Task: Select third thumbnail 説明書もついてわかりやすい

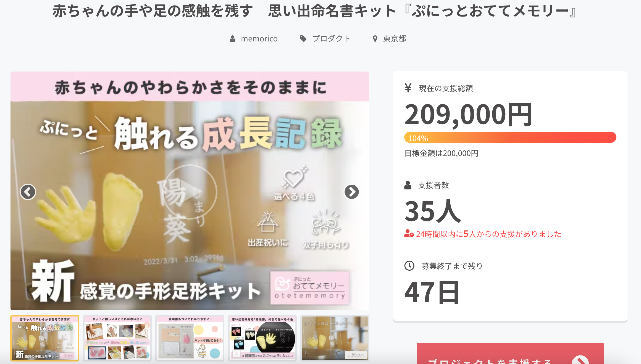Action: tap(190, 338)
